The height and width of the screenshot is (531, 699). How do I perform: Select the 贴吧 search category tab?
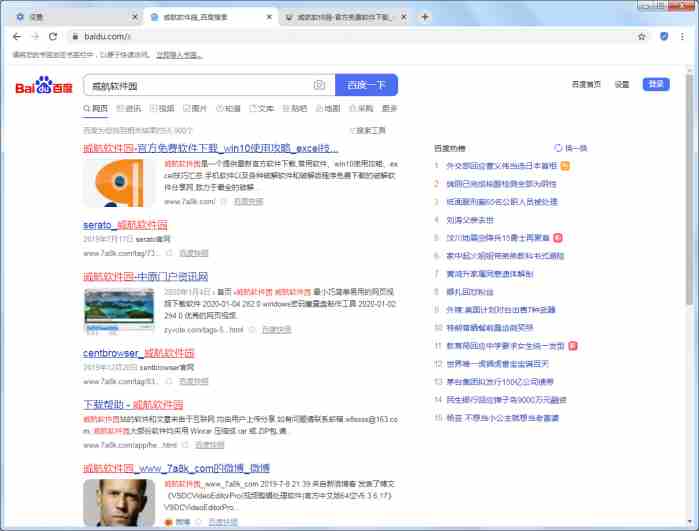[x=295, y=108]
